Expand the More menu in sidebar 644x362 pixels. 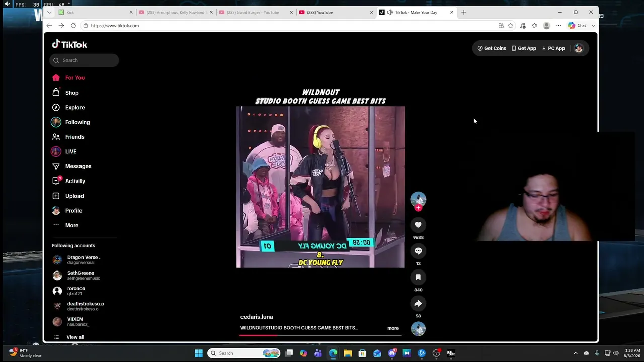pos(66,225)
